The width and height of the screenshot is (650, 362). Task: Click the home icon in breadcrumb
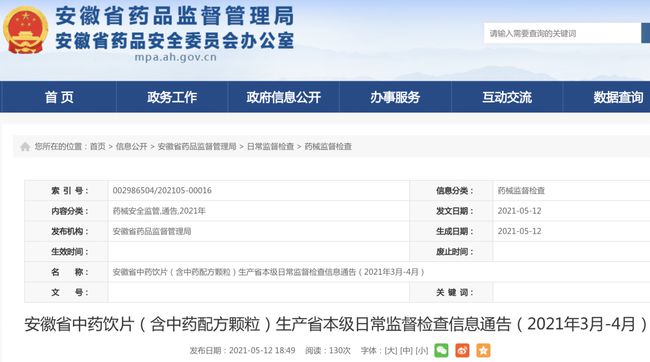[25, 146]
